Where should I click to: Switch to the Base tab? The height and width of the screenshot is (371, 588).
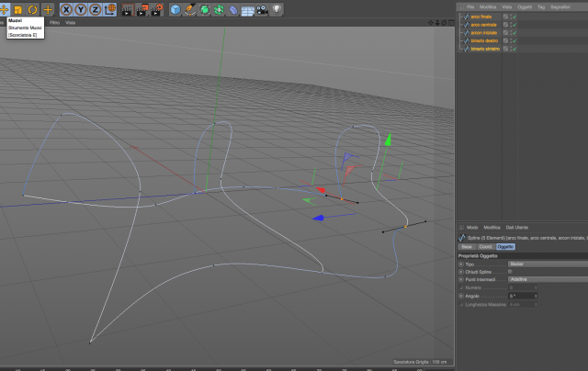pos(467,247)
